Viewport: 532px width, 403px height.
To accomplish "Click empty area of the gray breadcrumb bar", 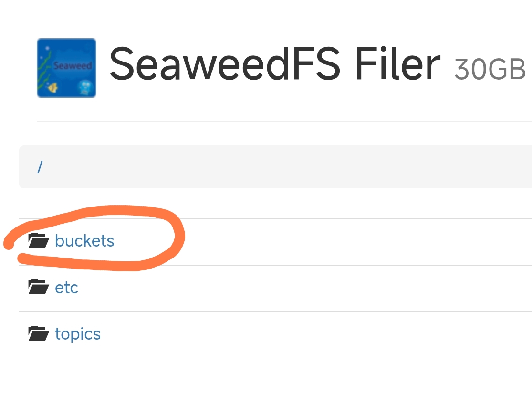I will point(286,167).
